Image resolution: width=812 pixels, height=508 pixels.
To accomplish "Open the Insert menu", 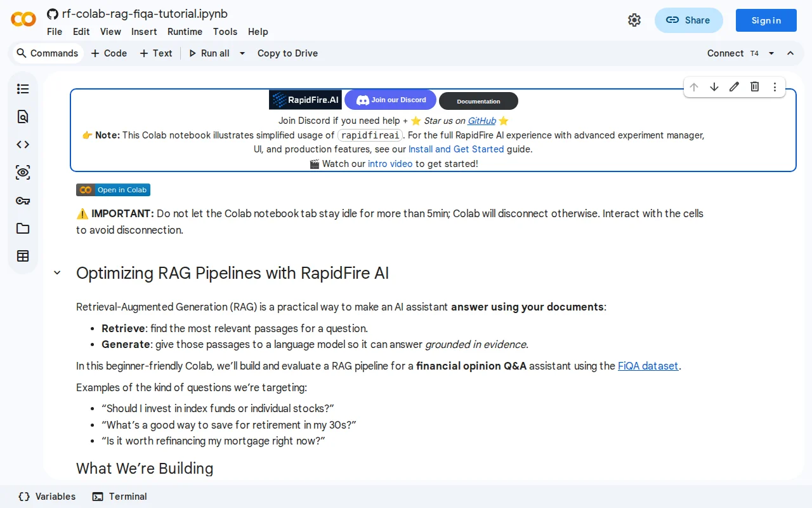I will coord(144,32).
